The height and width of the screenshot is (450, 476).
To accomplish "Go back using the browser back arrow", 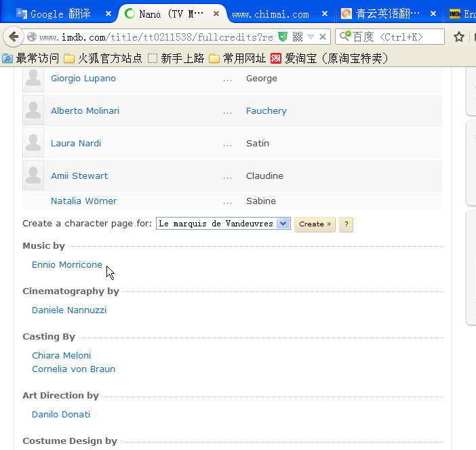I will coord(14,37).
